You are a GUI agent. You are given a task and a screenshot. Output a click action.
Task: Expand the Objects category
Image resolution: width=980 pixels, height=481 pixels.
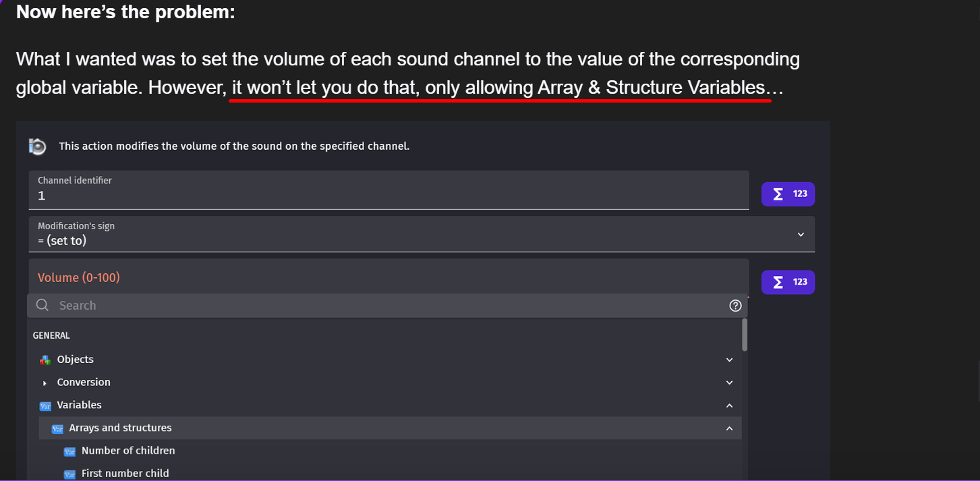[729, 360]
